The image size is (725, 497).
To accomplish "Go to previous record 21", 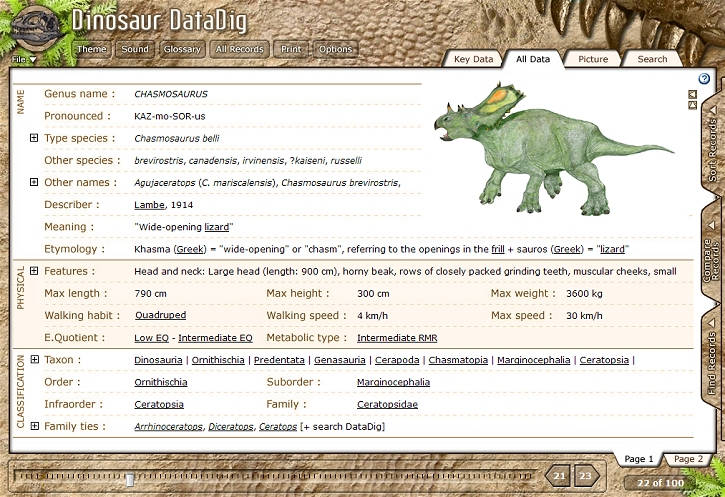I will click(559, 476).
